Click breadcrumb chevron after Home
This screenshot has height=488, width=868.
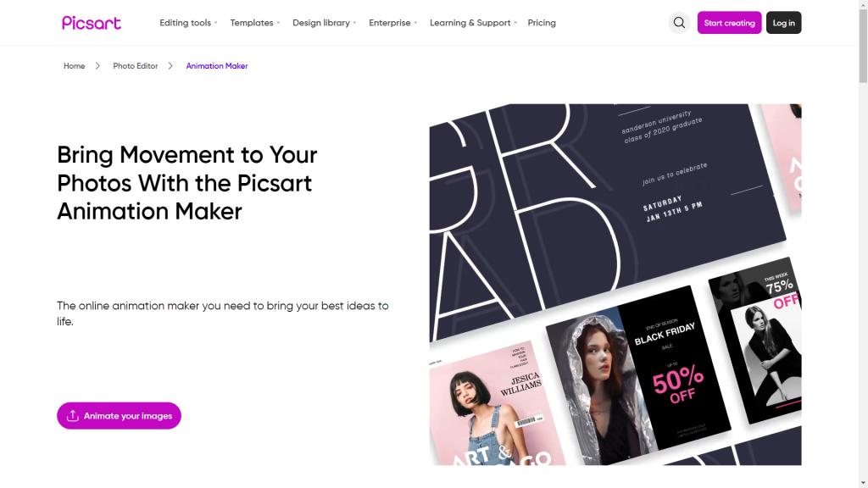tap(98, 66)
